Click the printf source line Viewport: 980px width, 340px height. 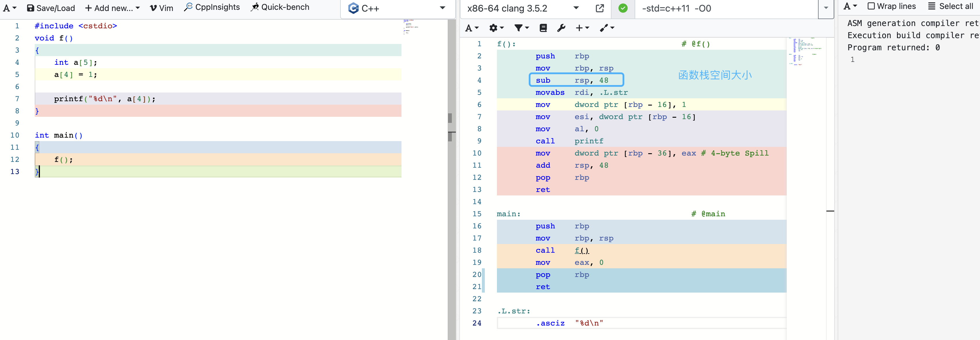click(x=105, y=99)
